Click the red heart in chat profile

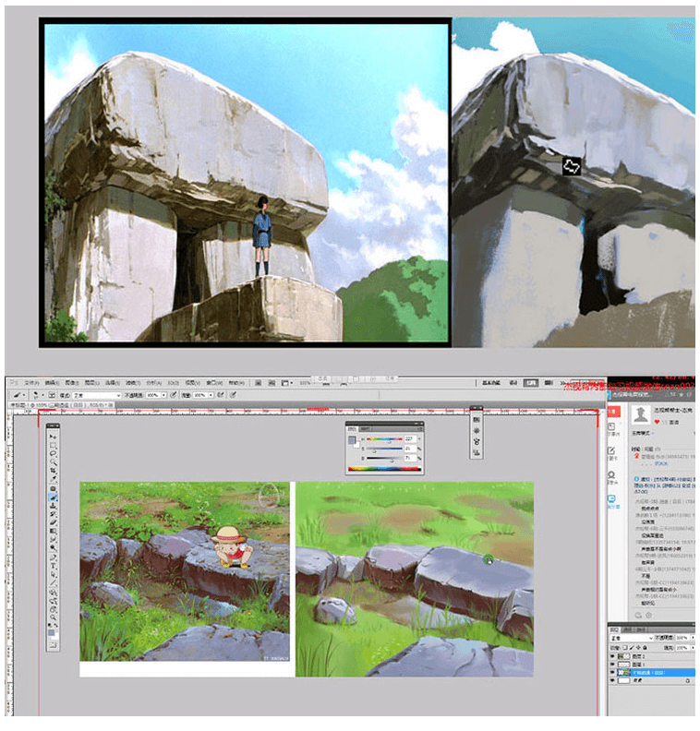click(657, 422)
